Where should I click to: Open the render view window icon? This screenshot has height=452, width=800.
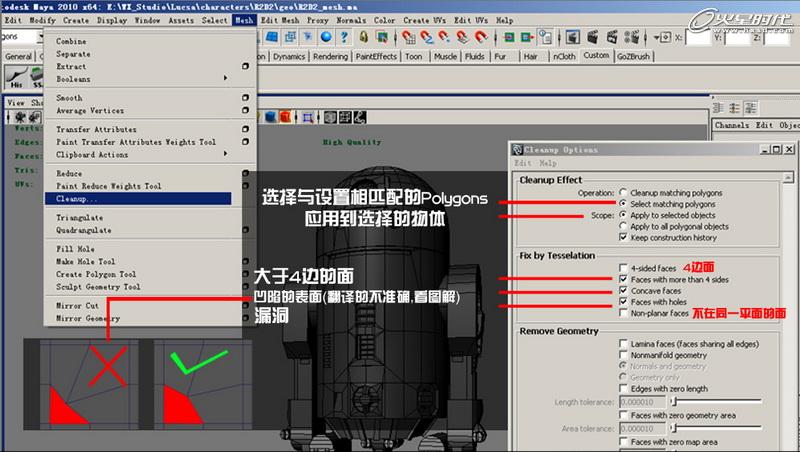(573, 37)
